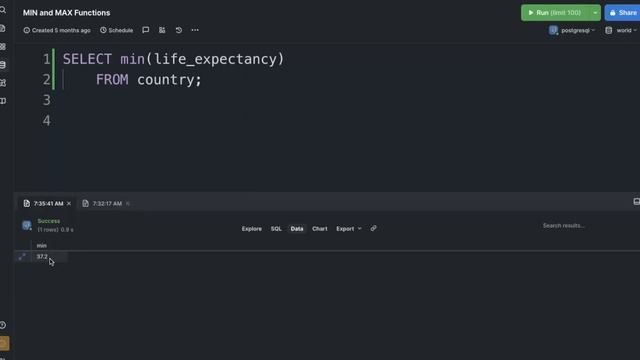The width and height of the screenshot is (640, 360).
Task: Click line 1 SELECT statement in editor
Action: [173, 59]
